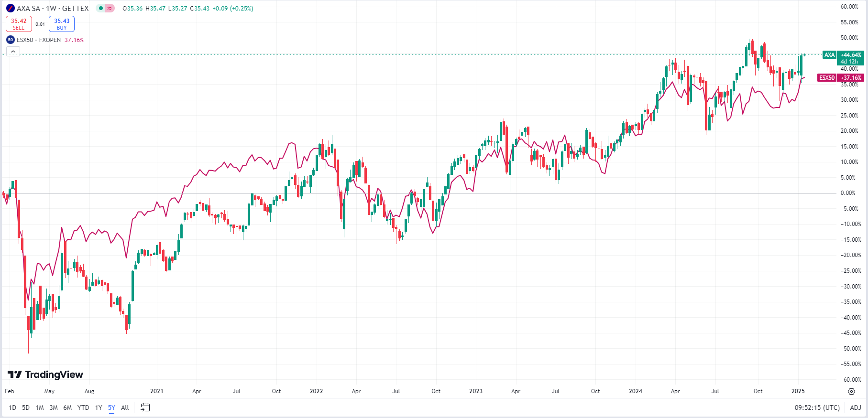Viewport: 868px width, 418px height.
Task: Click the 0.01 spread value
Action: [40, 24]
